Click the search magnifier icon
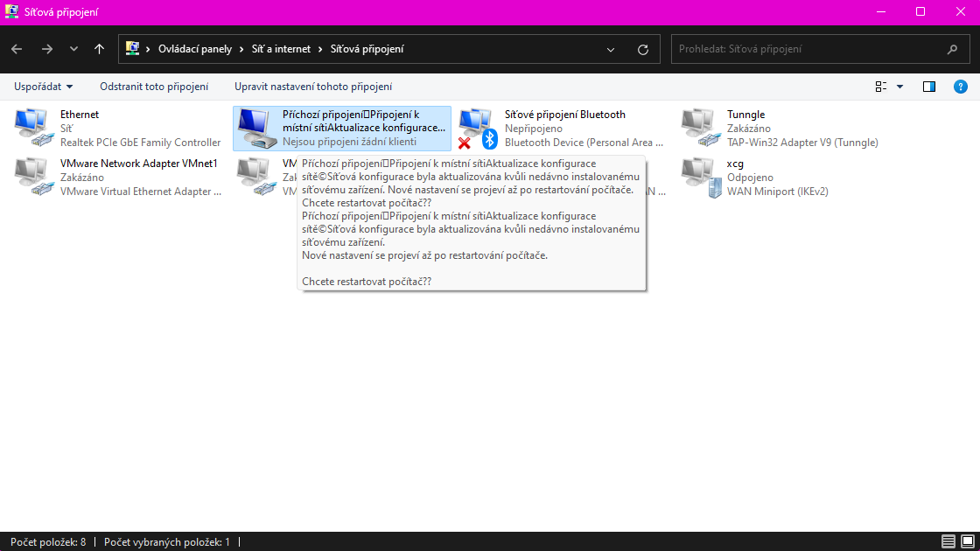 (x=952, y=50)
